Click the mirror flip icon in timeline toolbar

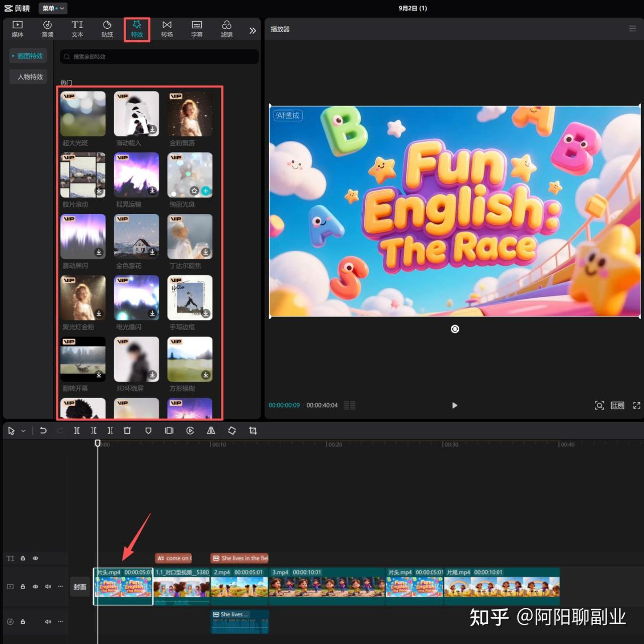[211, 431]
